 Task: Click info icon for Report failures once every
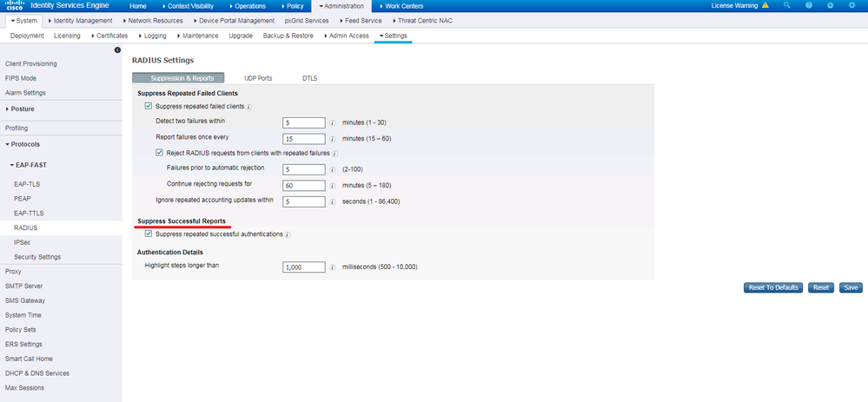click(x=333, y=139)
